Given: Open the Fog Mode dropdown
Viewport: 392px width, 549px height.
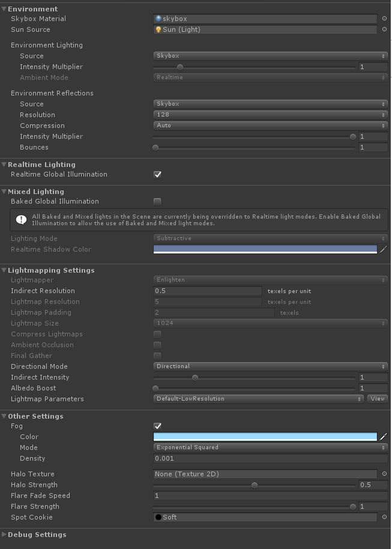Looking at the screenshot, I should (270, 447).
